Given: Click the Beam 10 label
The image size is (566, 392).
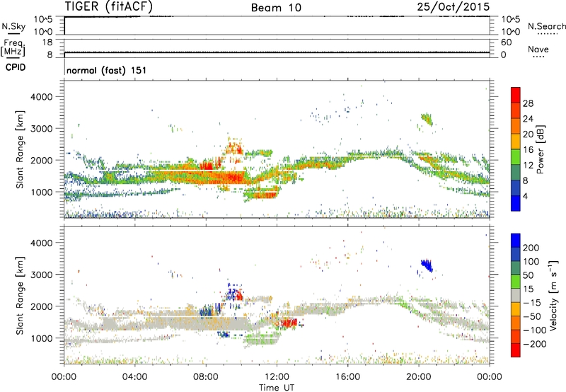Looking at the screenshot, I should 276,8.
